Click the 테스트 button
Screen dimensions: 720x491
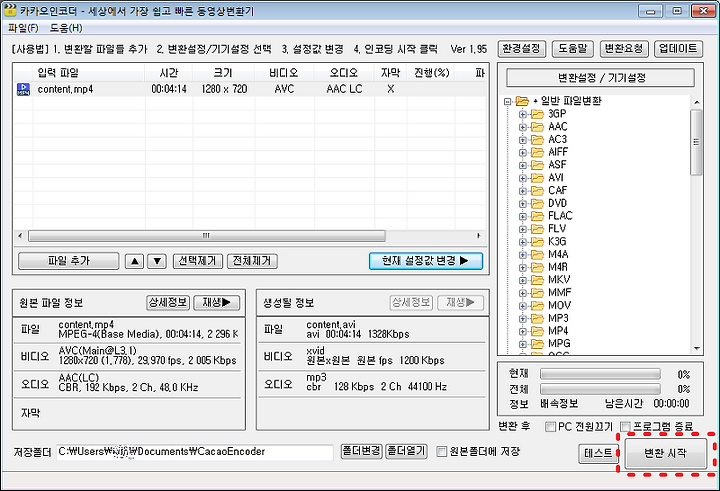(x=598, y=453)
